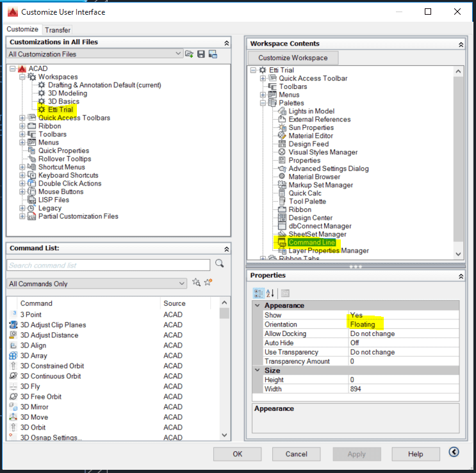
Task: Click the Command List scroll down arrow
Action: click(224, 435)
